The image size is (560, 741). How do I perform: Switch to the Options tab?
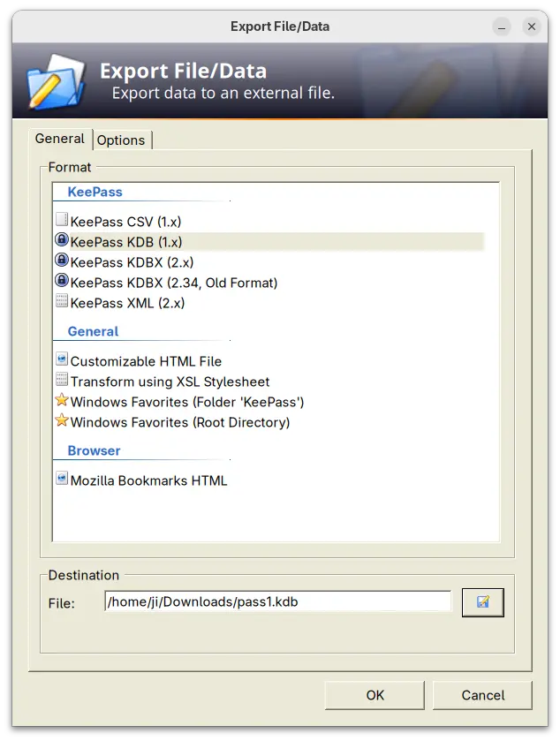121,140
